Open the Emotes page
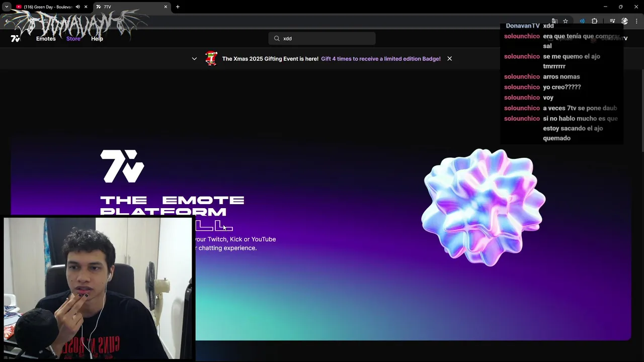The width and height of the screenshot is (644, 362). click(46, 39)
